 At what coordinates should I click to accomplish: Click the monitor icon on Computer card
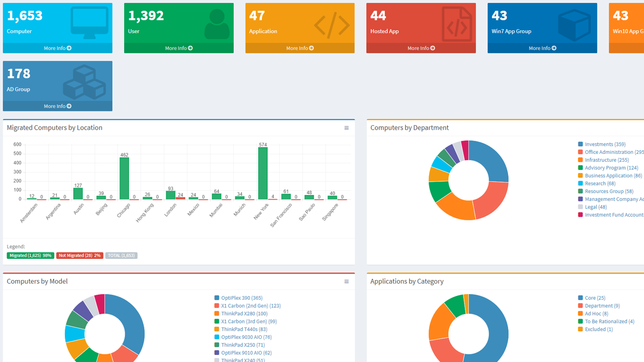coord(90,23)
